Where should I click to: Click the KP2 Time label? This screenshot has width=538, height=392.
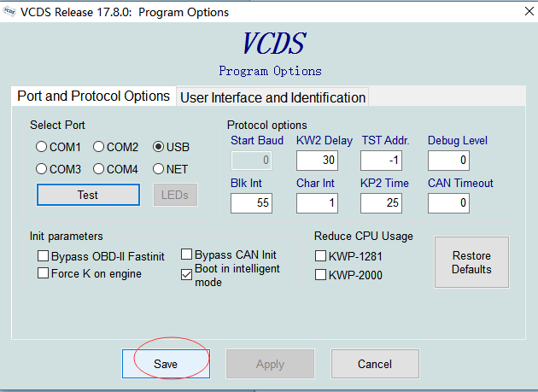(384, 183)
